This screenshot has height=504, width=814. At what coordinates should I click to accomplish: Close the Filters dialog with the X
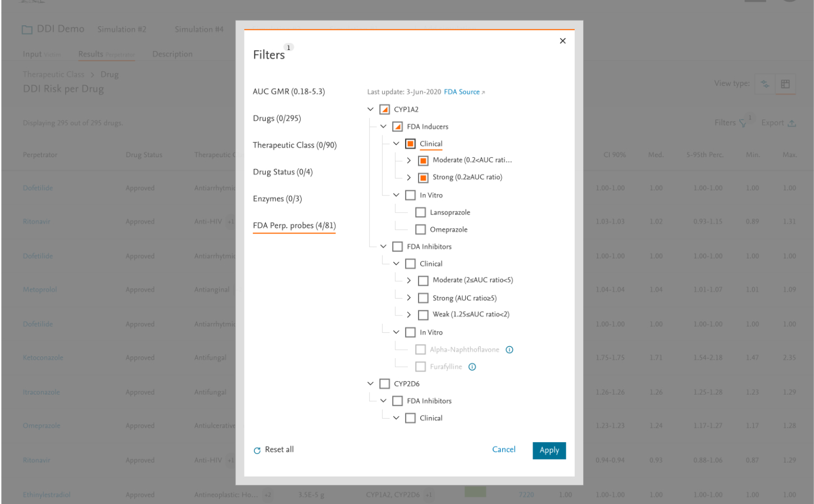click(x=562, y=41)
